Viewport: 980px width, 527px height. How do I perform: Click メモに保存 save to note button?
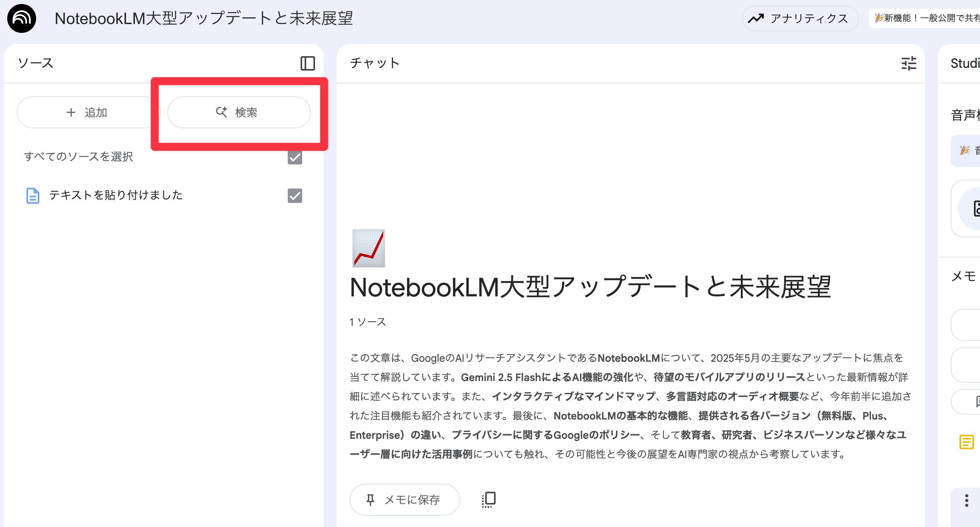point(405,500)
